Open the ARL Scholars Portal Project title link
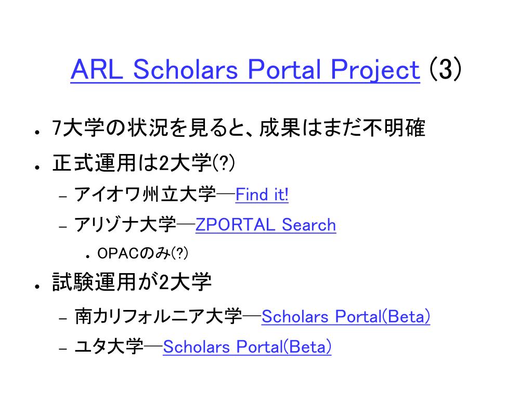The width and height of the screenshot is (532, 399). pyautogui.click(x=245, y=70)
